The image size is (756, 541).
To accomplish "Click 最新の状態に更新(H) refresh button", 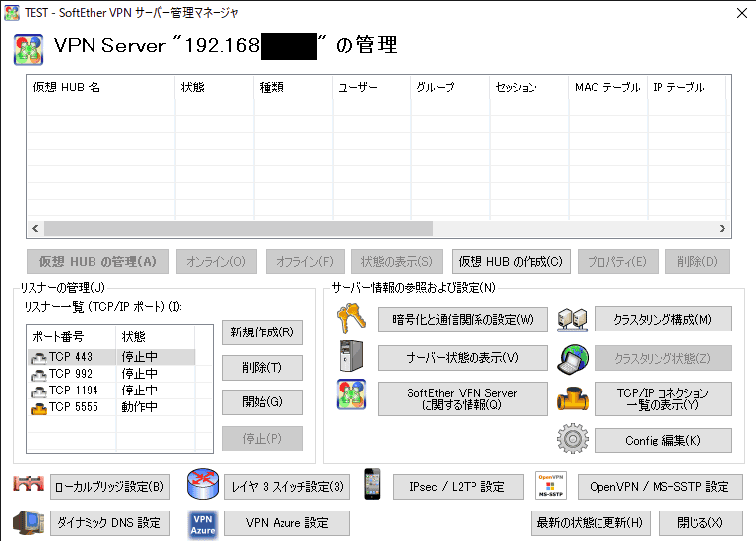I will pyautogui.click(x=591, y=523).
